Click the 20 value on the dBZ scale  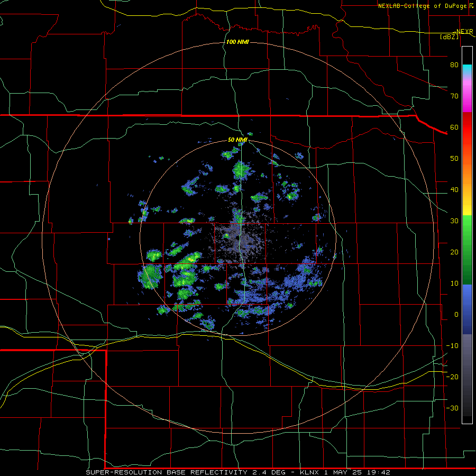click(x=454, y=252)
